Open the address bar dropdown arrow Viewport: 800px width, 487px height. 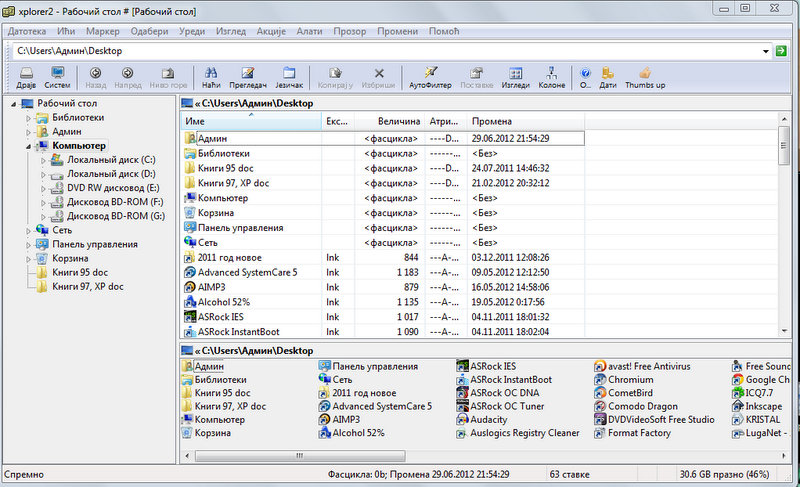[765, 51]
